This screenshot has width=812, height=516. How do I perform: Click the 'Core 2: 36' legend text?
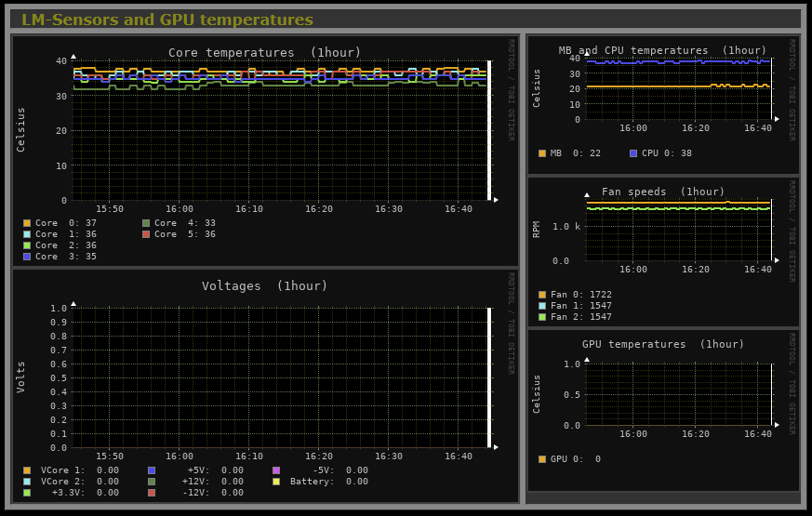(66, 245)
